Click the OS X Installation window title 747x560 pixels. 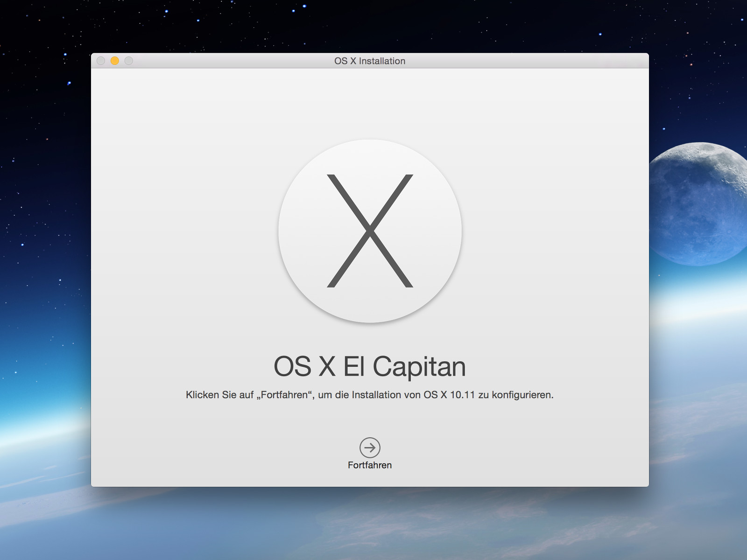pos(370,61)
